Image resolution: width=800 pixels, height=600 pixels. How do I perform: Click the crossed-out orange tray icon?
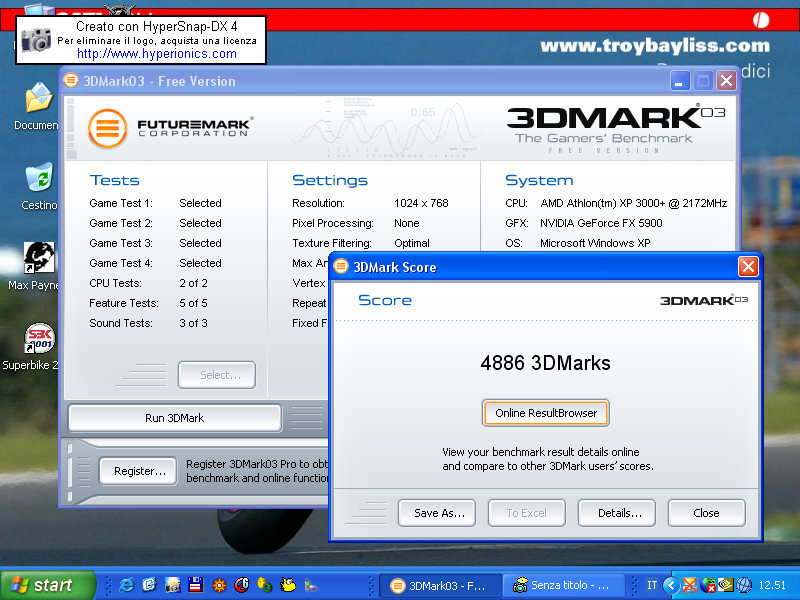tap(690, 585)
